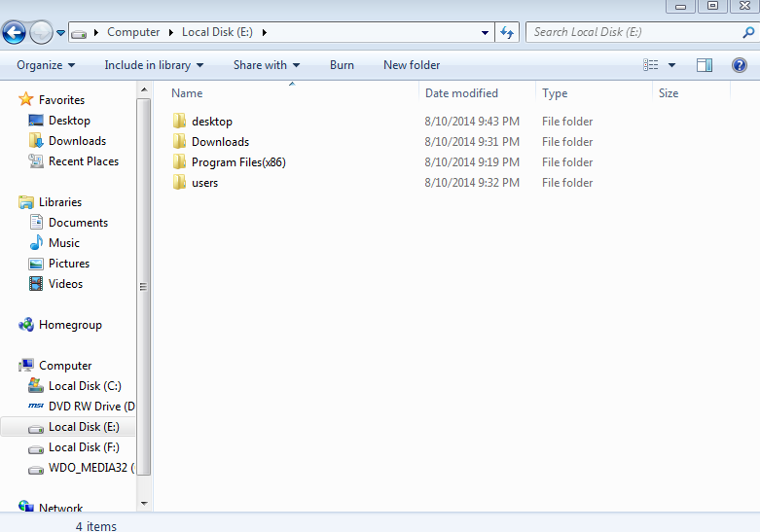760x532 pixels.
Task: Click the magnifier search icon
Action: click(748, 32)
